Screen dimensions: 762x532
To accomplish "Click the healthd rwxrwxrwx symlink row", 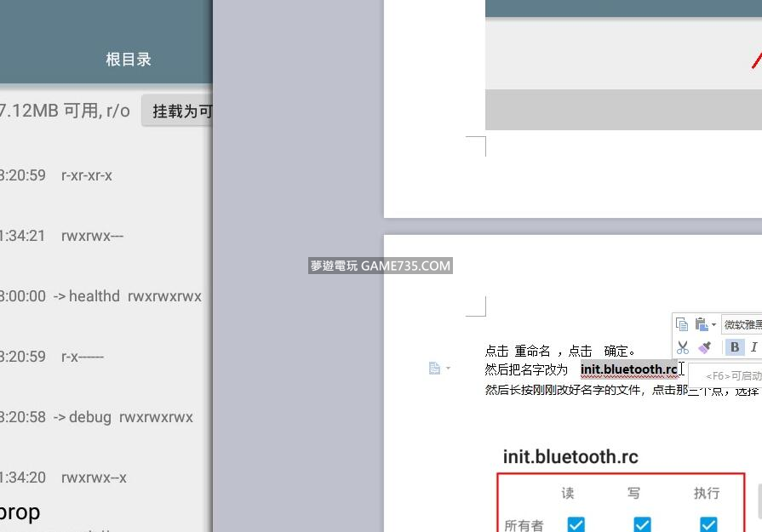I will [x=106, y=296].
